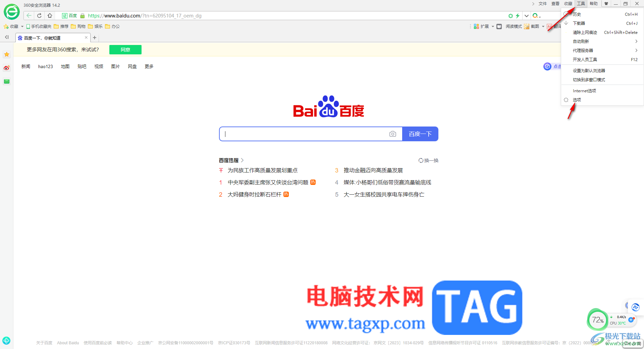Click the 72% acceleration ball indicator
Viewport: 644px width, 349px height.
click(597, 319)
